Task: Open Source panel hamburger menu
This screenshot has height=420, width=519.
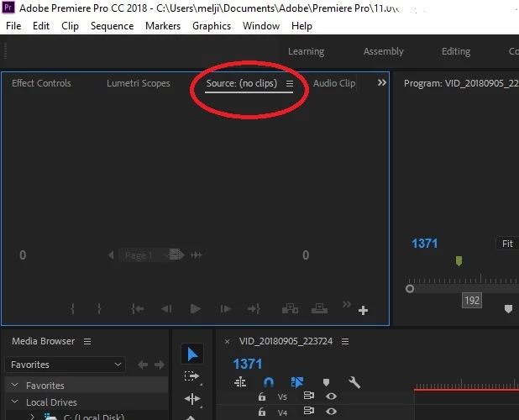Action: [290, 84]
